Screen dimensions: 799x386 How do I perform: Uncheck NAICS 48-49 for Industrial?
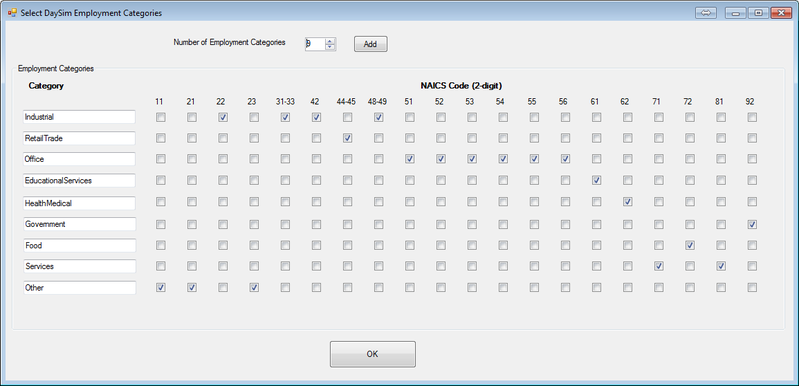378,118
